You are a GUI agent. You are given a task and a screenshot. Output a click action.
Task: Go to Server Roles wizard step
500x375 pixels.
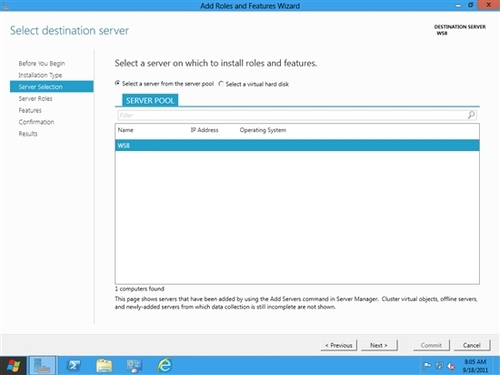coord(35,99)
